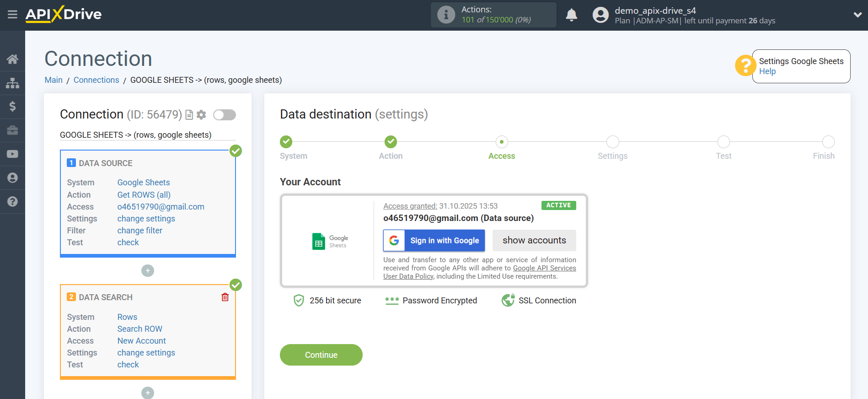Open the hamburger menu in top bar
The height and width of the screenshot is (399, 868).
coord(12,15)
